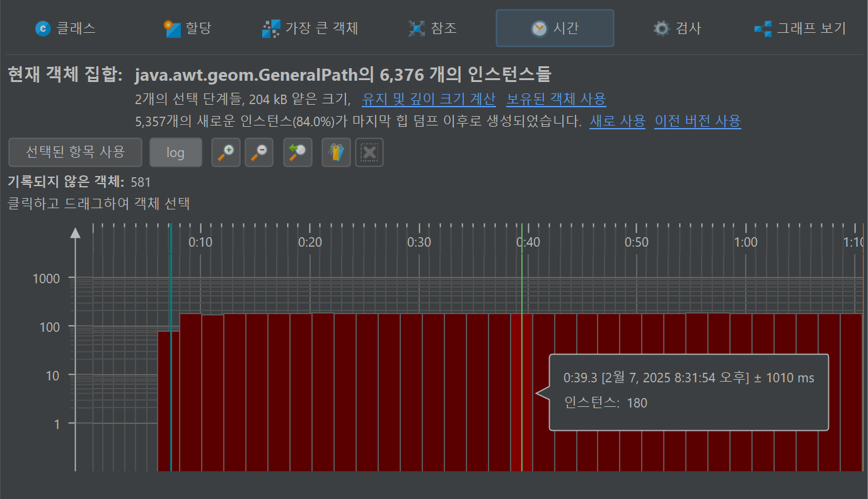Open the 검사 tab
Viewport: 868px width, 499px height.
point(677,28)
